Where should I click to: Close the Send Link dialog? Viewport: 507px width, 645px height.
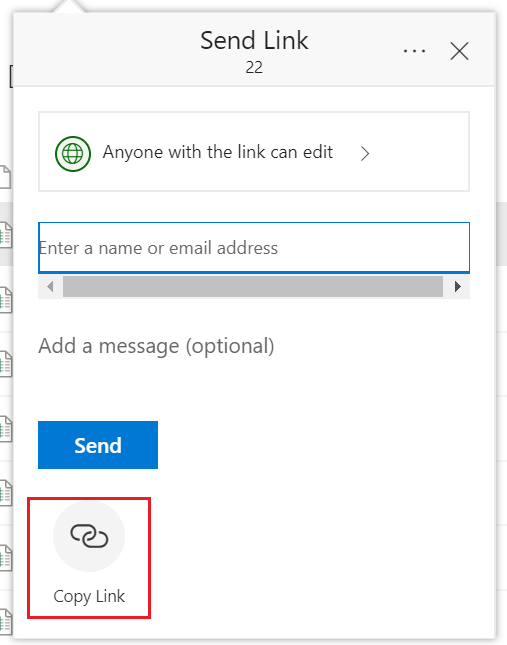click(459, 51)
